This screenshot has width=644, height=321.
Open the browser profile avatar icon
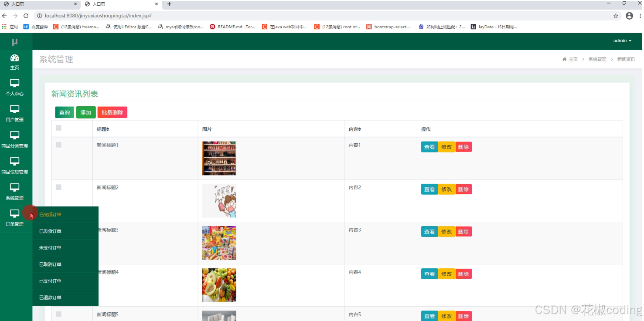(629, 16)
